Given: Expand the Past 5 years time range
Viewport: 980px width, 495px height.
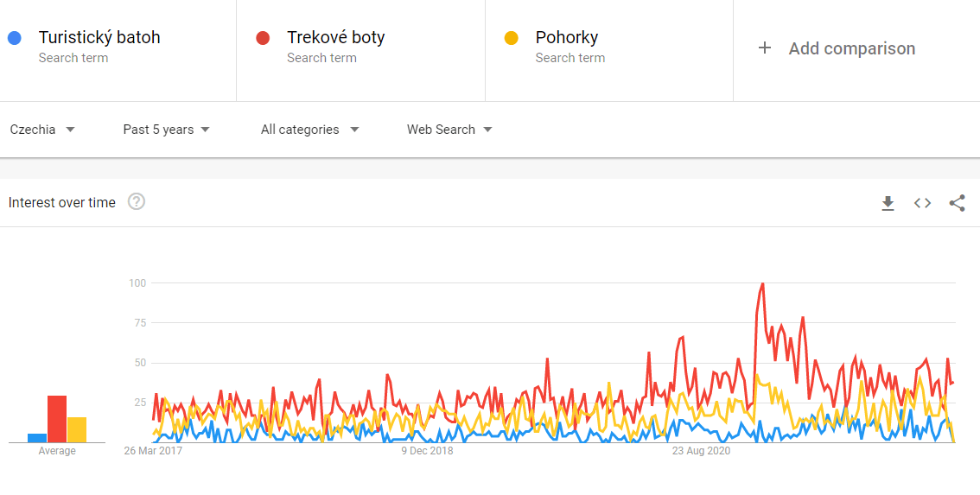Looking at the screenshot, I should 166,130.
